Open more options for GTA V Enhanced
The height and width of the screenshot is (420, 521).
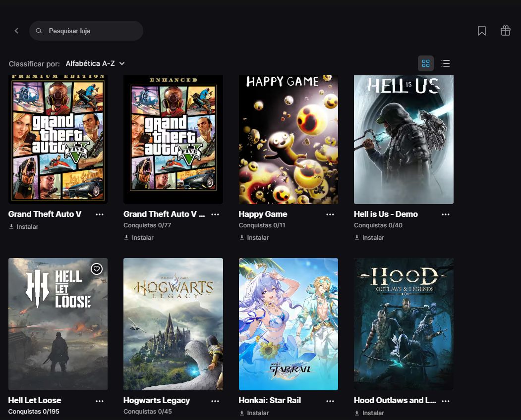(x=215, y=214)
